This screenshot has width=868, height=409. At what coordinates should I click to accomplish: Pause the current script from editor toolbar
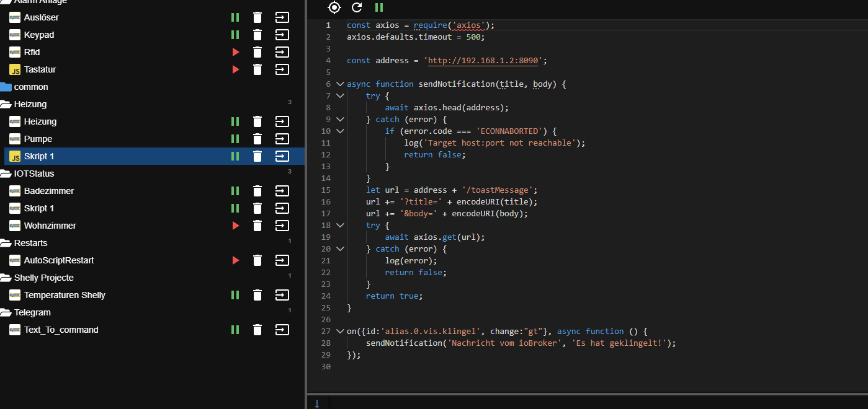coord(378,7)
